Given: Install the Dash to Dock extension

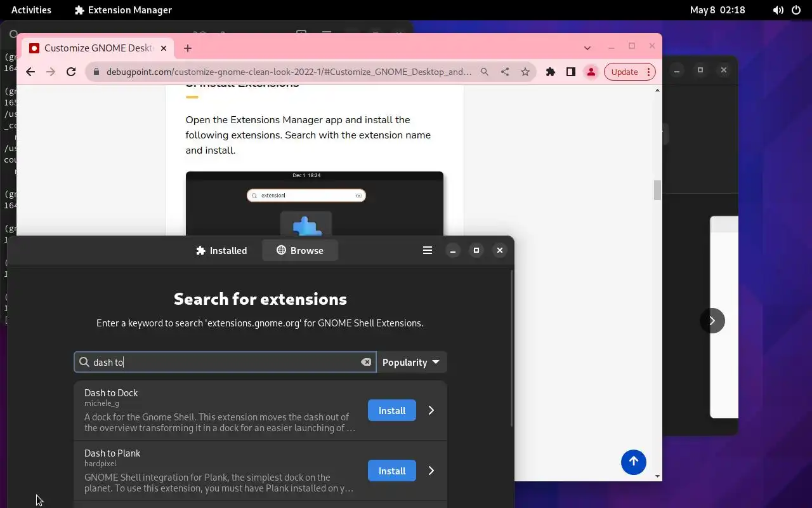Looking at the screenshot, I should point(392,411).
